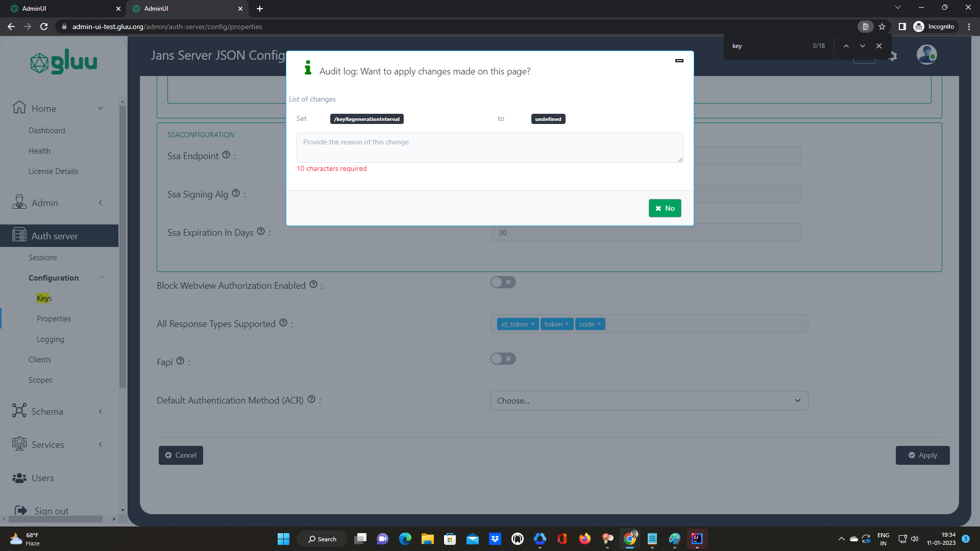Expand the Services sidebar section
This screenshot has width=980, height=551.
(100, 444)
